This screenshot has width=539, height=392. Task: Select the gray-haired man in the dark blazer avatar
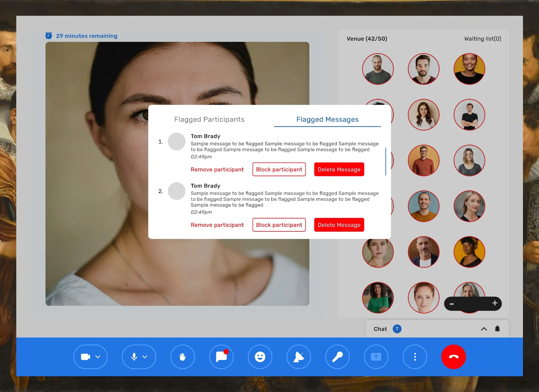coord(424,252)
